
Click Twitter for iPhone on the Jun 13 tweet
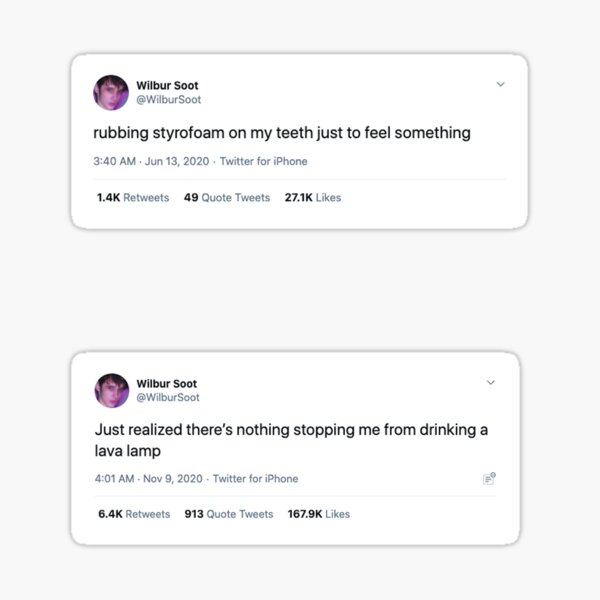tap(263, 161)
